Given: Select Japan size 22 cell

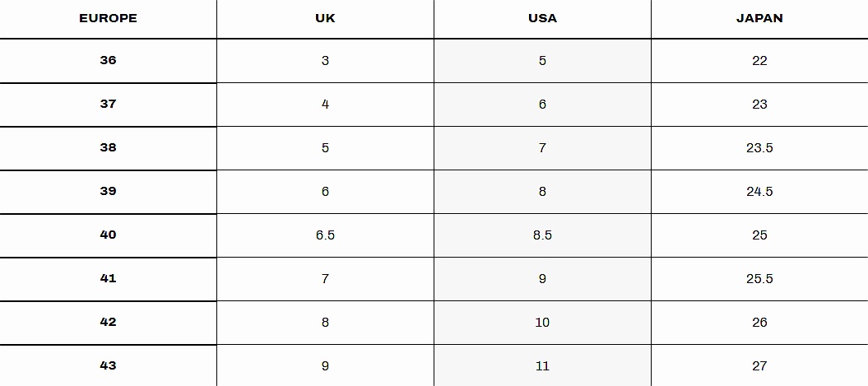Looking at the screenshot, I should pos(759,61).
